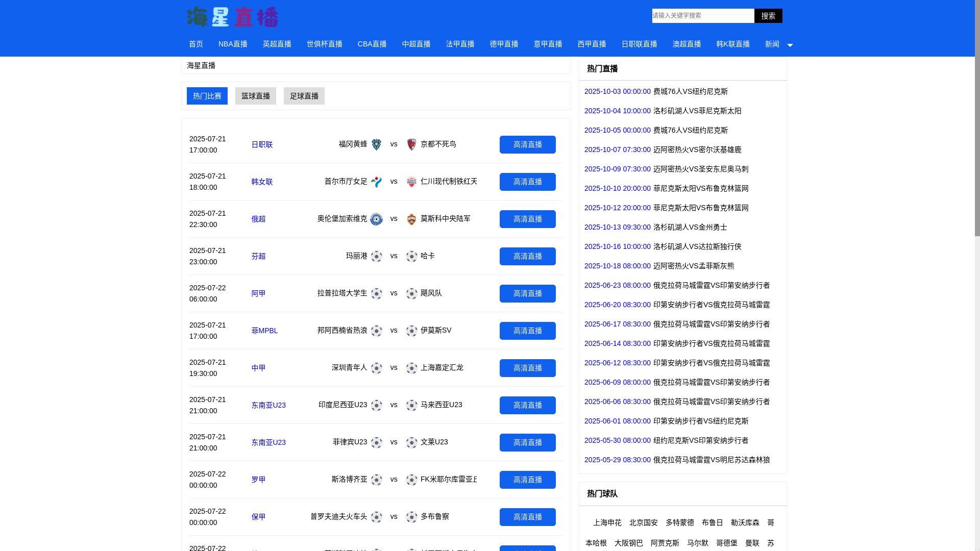Image resolution: width=980 pixels, height=551 pixels.
Task: Click the soccer ball icon beside 多布鲁察
Action: pyautogui.click(x=411, y=517)
